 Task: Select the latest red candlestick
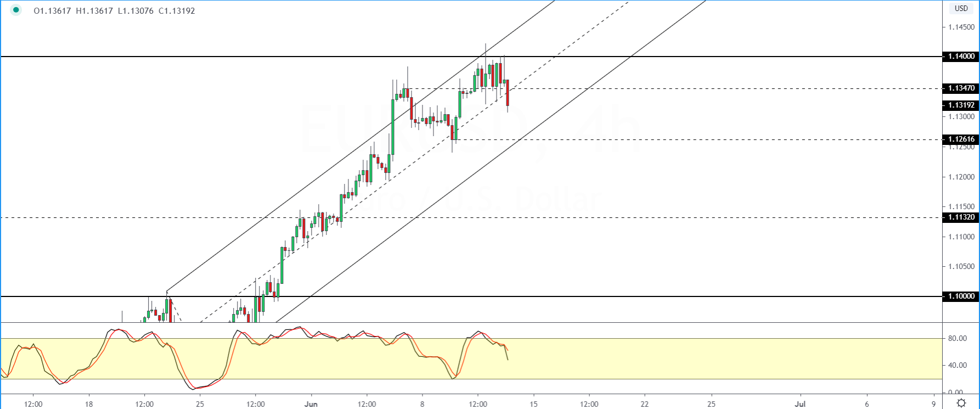tap(508, 93)
